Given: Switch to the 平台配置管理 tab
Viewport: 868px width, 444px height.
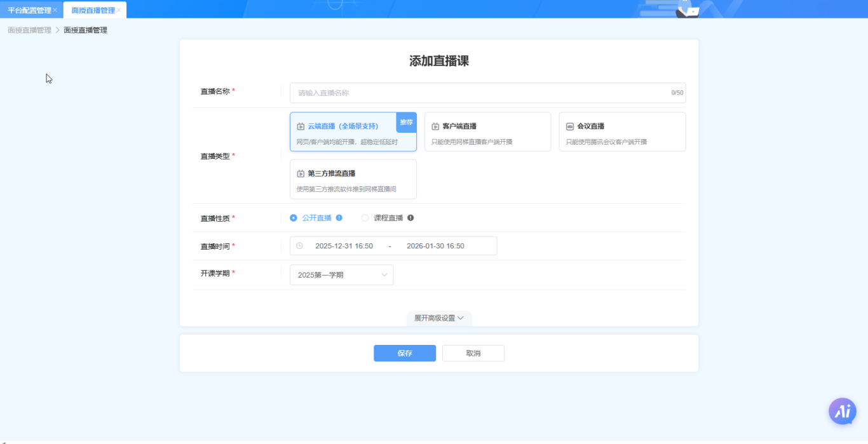Looking at the screenshot, I should coord(29,10).
